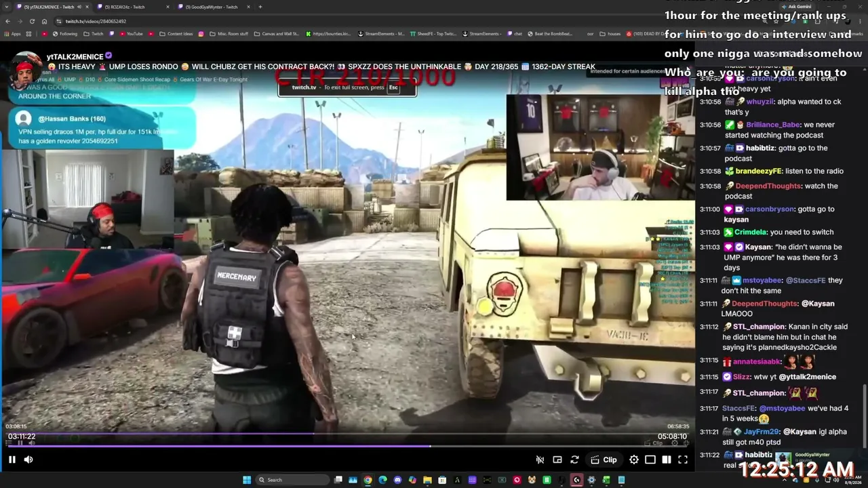Toggle picture-in-picture mini player icon
This screenshot has width=868, height=488.
(557, 460)
